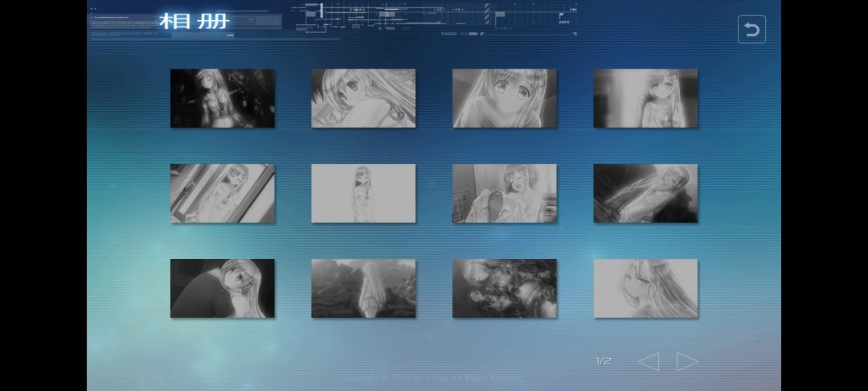Viewport: 868px width, 391px height.
Task: Open middle-row thumbnail of laughing girl indoors
Action: coord(504,193)
